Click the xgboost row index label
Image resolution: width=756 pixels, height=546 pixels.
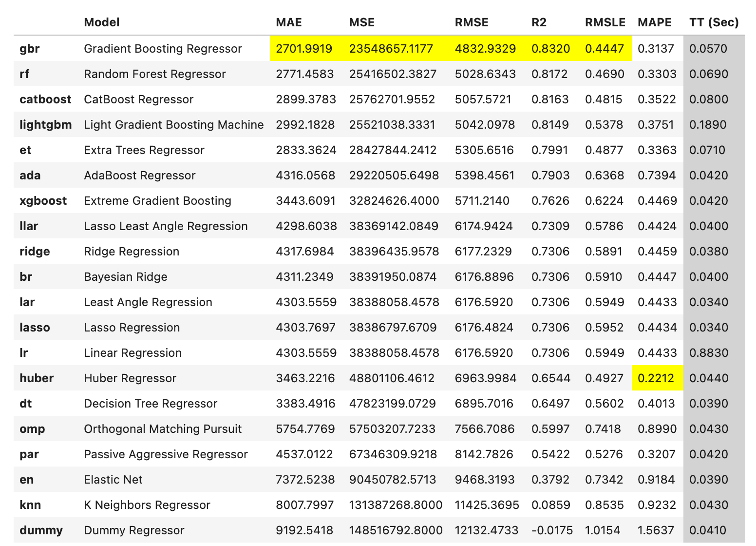tap(43, 201)
